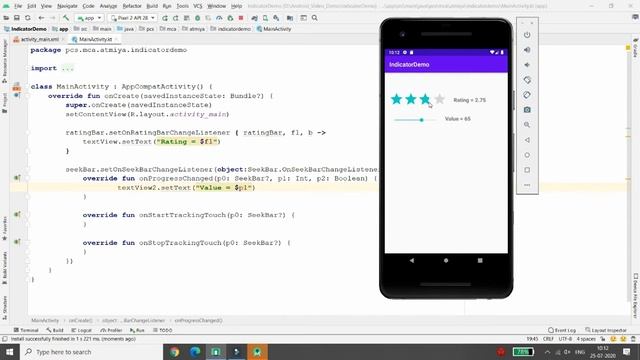The image size is (640, 360).
Task: Click the MainActivity breadcrumb in navigation bar
Action: coord(274,29)
